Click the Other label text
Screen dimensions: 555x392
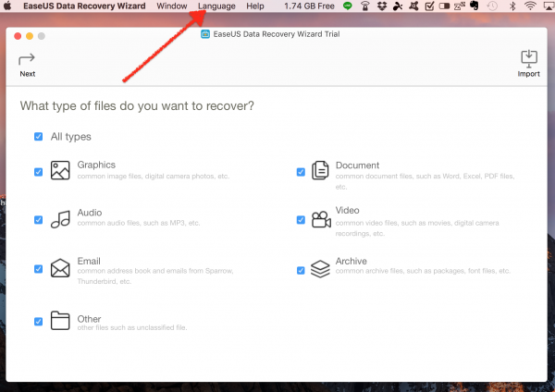point(89,319)
